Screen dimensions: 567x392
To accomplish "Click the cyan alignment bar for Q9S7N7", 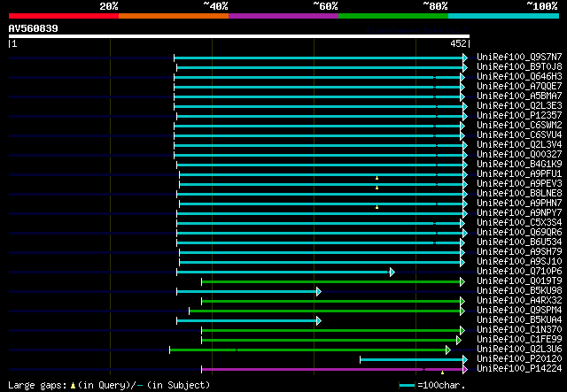I will click(318, 58).
